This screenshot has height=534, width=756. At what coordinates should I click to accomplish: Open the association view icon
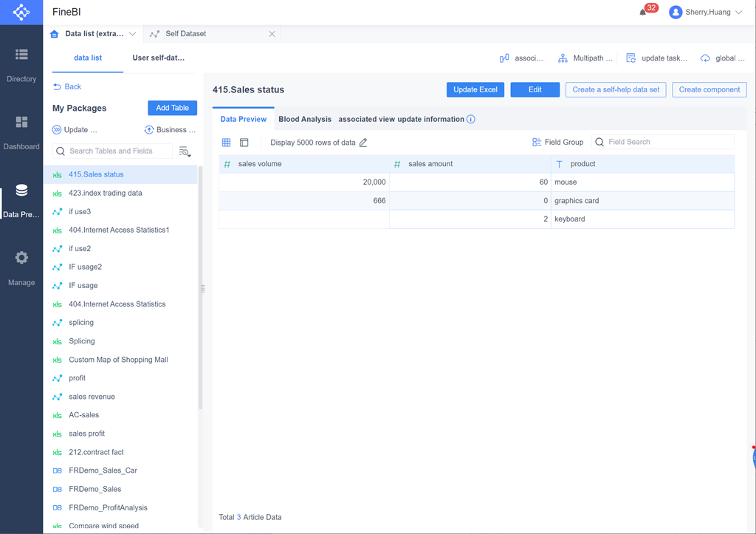(504, 58)
